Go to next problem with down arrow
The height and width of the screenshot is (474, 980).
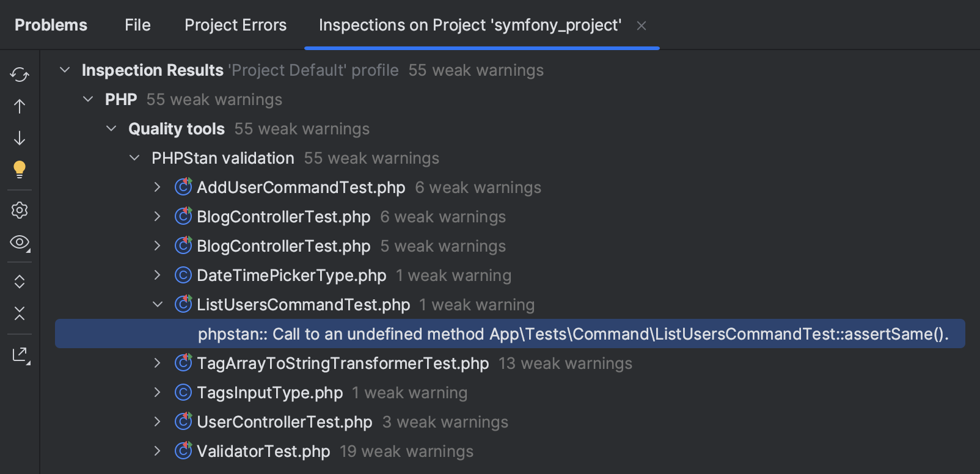(x=20, y=138)
